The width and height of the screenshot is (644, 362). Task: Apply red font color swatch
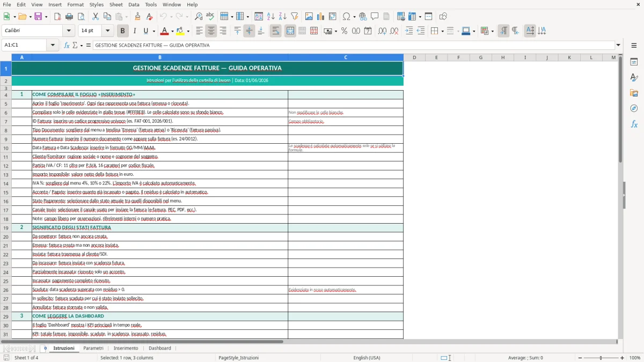pyautogui.click(x=165, y=31)
